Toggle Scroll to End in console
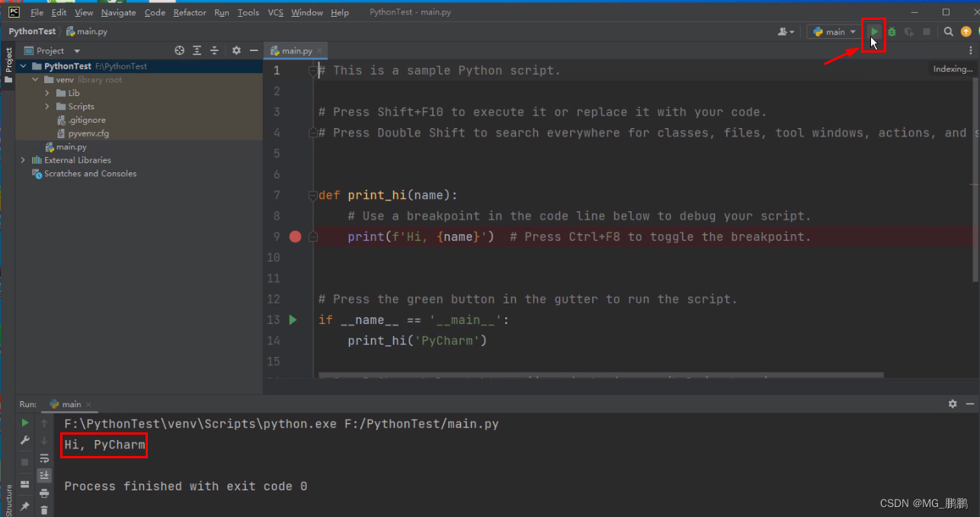The width and height of the screenshot is (980, 517). click(44, 474)
